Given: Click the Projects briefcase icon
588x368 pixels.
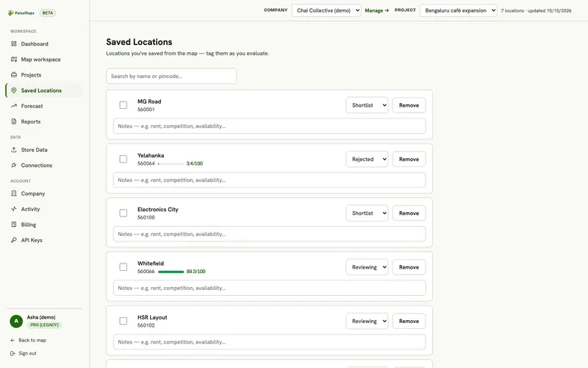Looking at the screenshot, I should [x=14, y=75].
